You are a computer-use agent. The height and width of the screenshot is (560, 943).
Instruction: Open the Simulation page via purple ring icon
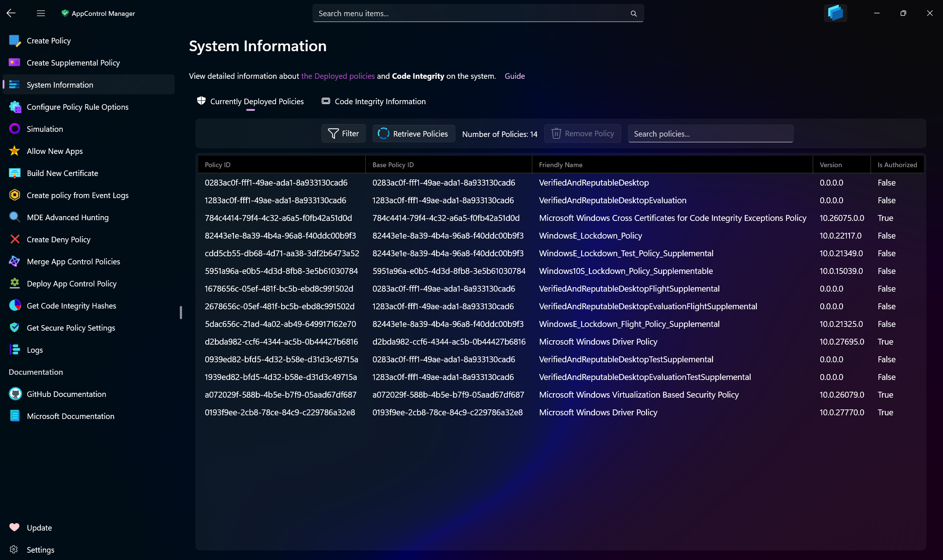pos(14,129)
